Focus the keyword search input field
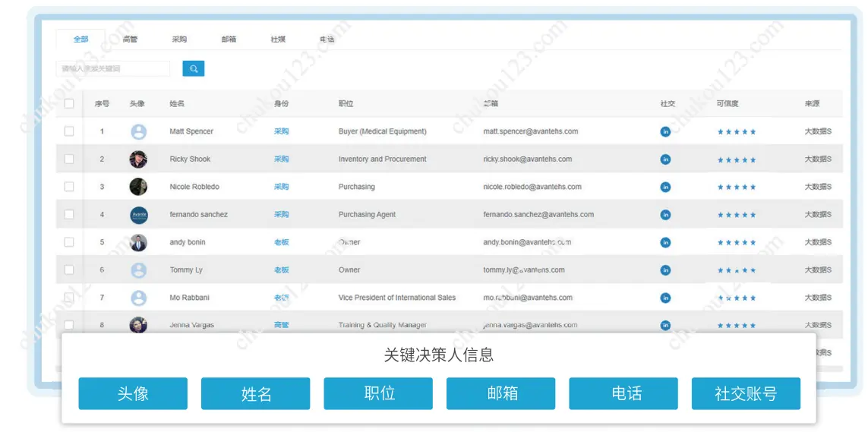 [112, 69]
